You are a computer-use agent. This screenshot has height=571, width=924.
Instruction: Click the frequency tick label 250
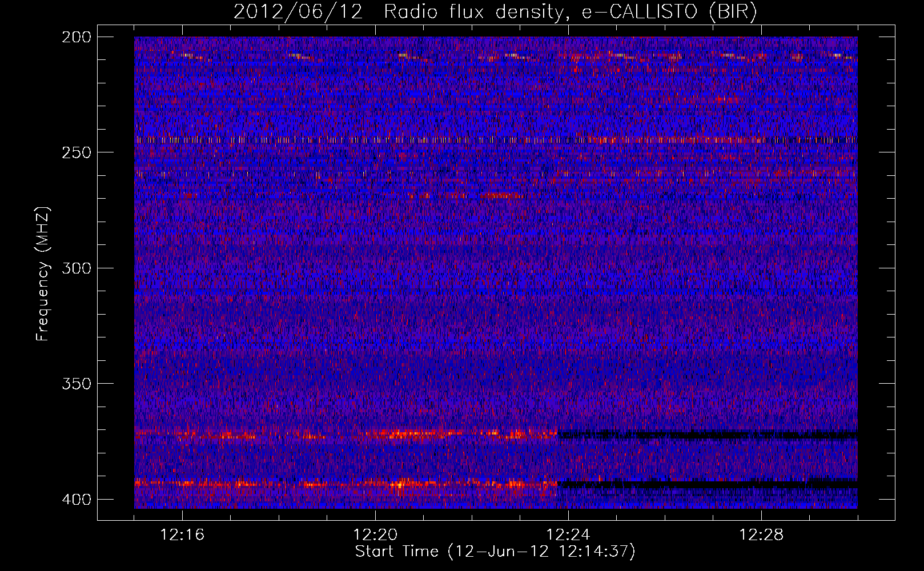(x=77, y=152)
